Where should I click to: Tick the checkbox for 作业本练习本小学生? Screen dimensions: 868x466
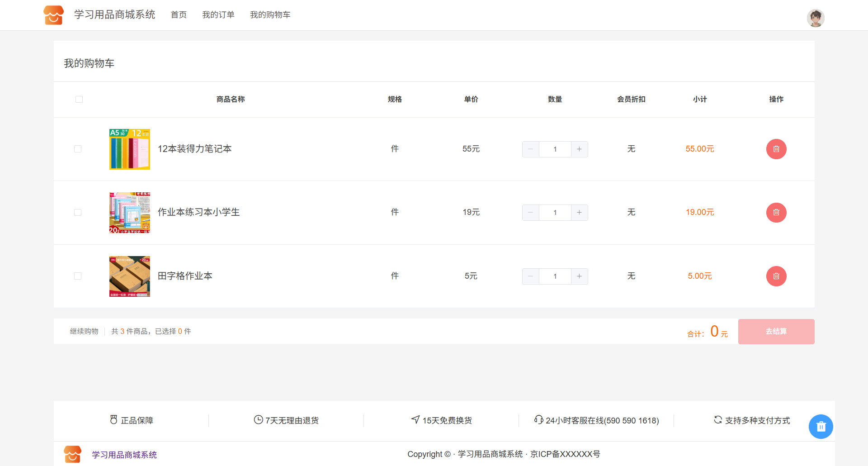78,212
